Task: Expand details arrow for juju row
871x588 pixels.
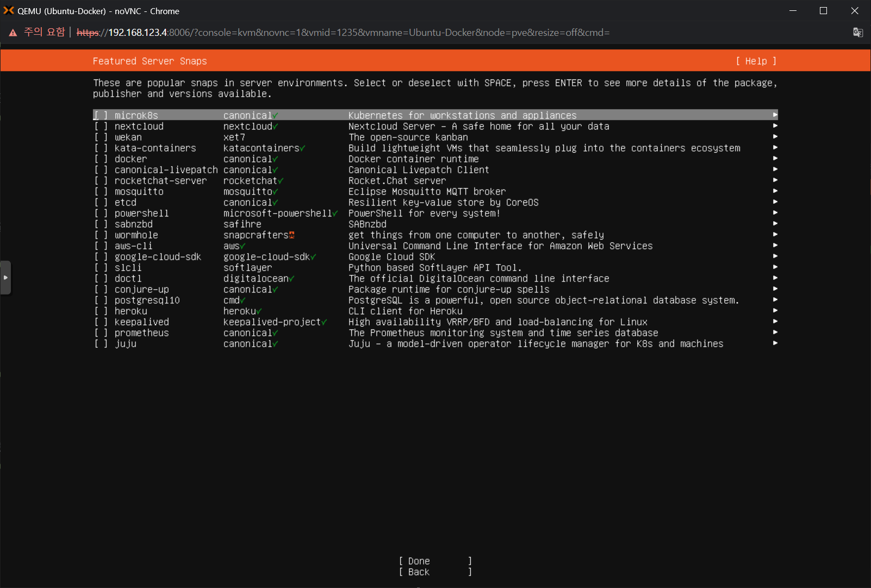Action: pos(775,343)
